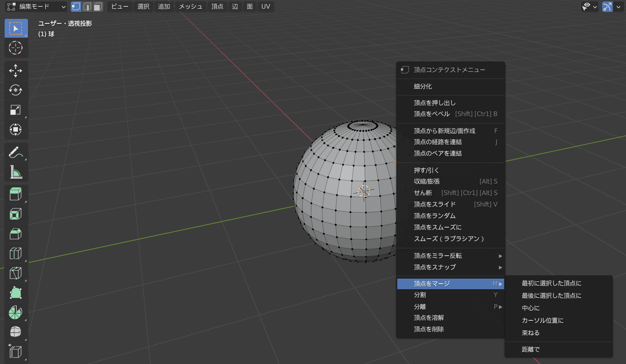Expand the visibility options dropdown arrow

pyautogui.click(x=595, y=6)
